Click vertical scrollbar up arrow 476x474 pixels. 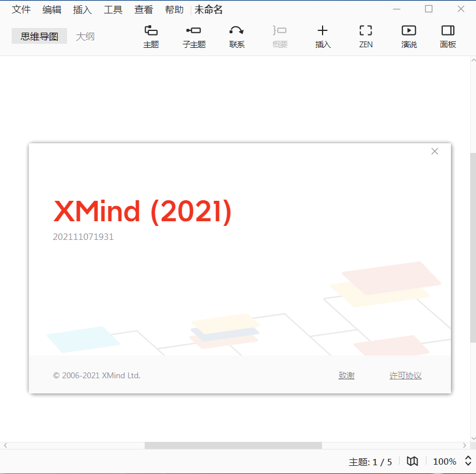point(473,60)
